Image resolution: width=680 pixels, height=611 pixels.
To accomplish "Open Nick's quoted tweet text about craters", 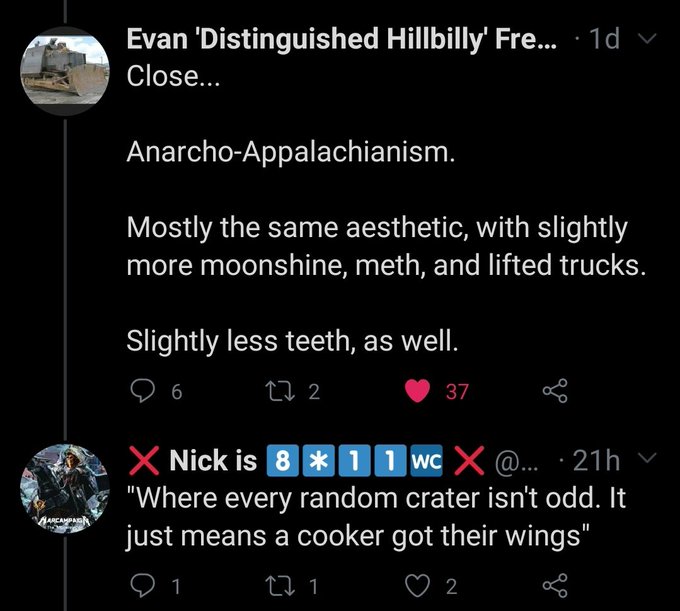I will 376,517.
